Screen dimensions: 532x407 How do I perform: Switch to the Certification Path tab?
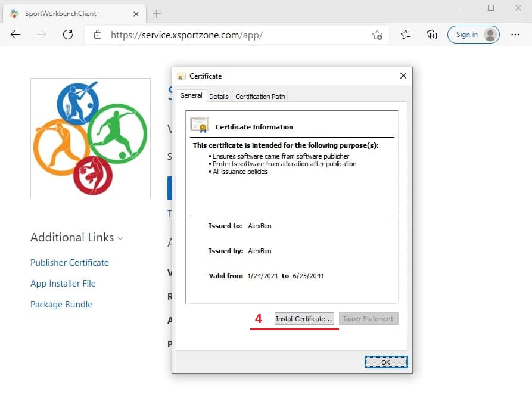tap(260, 96)
